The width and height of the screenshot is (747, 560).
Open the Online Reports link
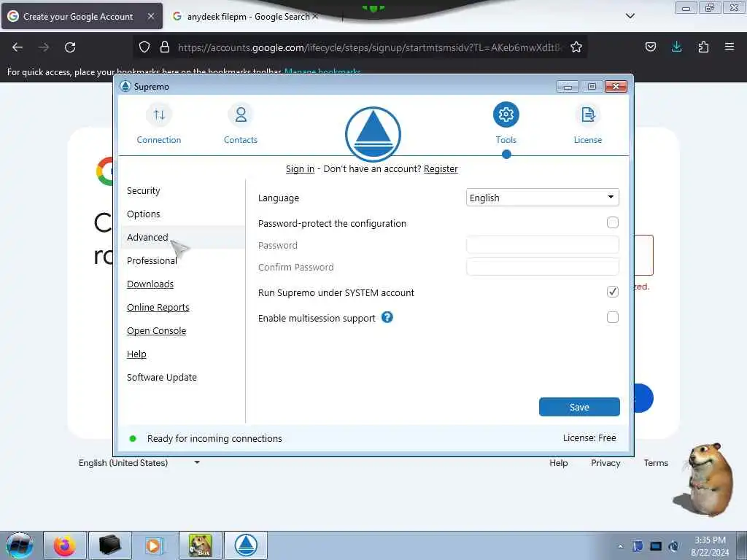point(158,307)
